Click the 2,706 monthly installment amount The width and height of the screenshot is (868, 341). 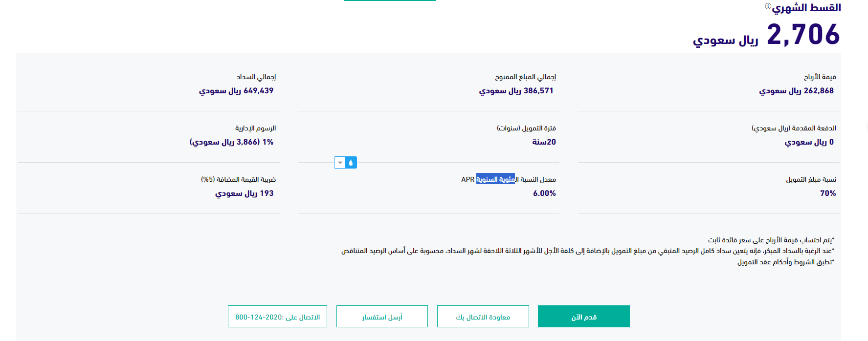click(x=803, y=35)
